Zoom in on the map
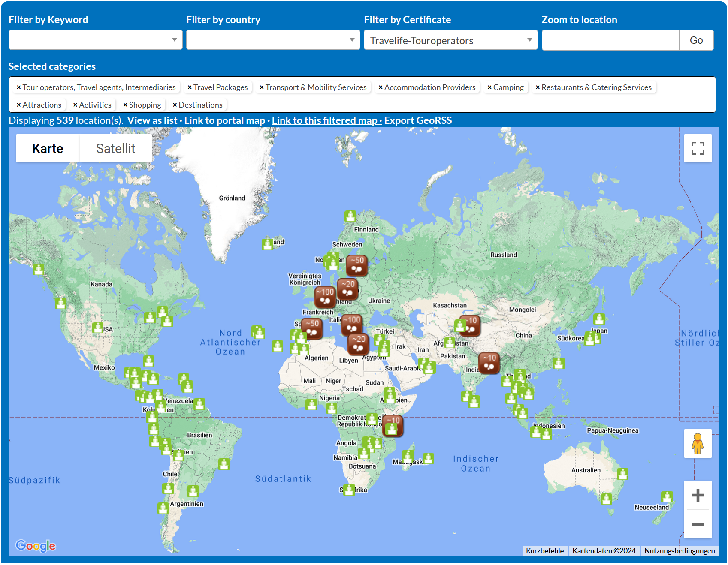 tap(698, 495)
